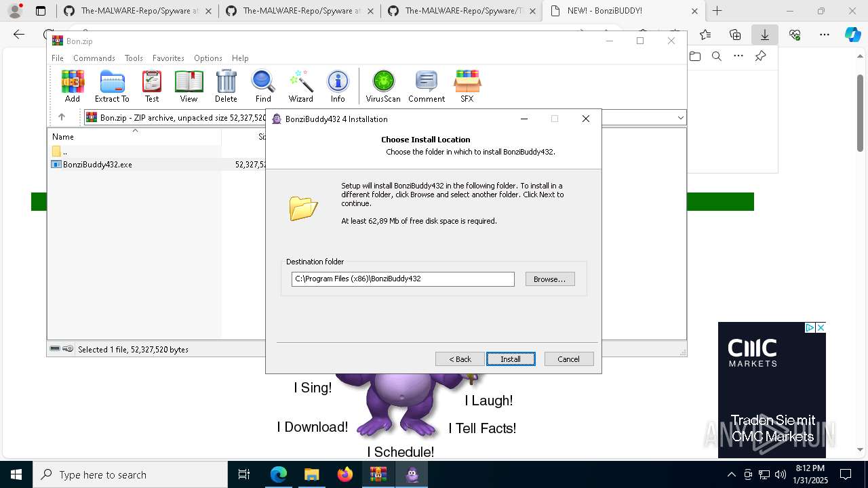The image size is (868, 488).
Task: Close the NEW! - BonziBUDDY! tab
Action: pyautogui.click(x=695, y=11)
